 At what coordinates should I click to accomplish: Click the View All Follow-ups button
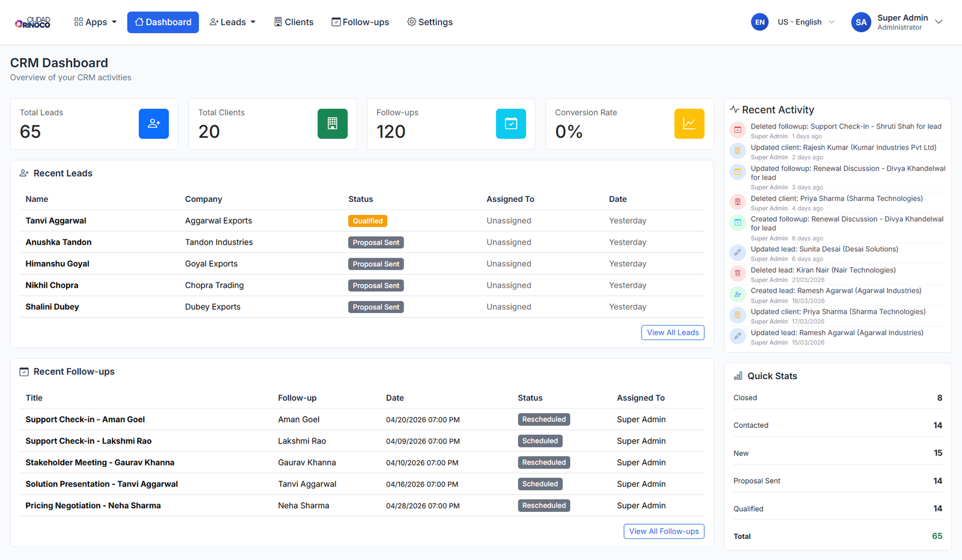(663, 531)
